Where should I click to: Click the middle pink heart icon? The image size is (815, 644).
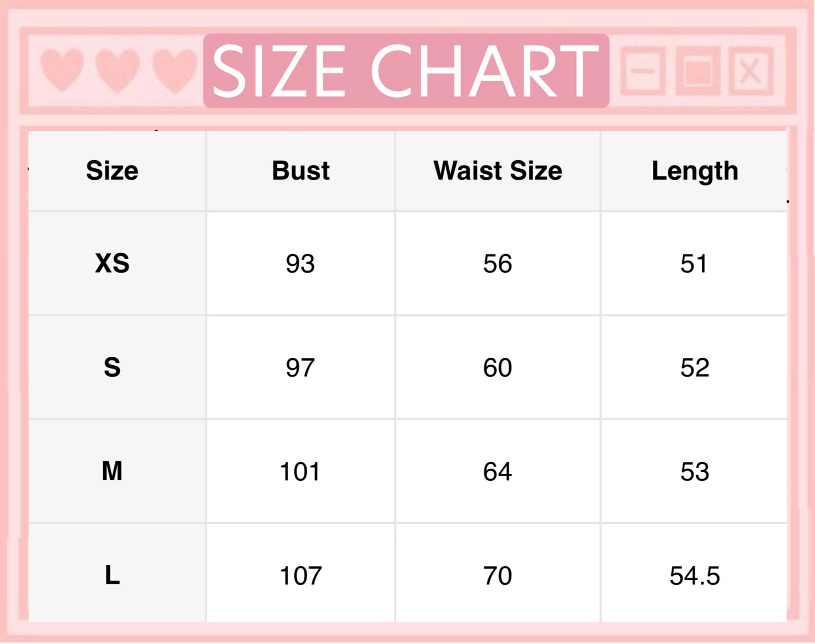point(117,70)
